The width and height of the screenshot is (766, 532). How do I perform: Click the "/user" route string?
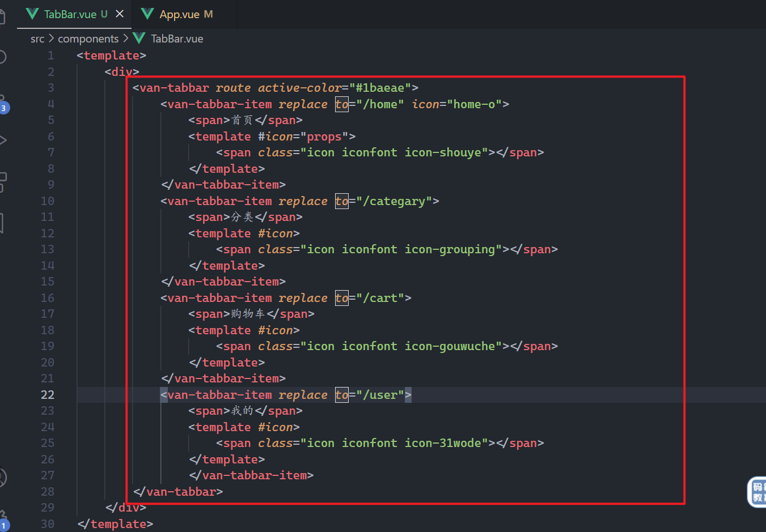(380, 395)
